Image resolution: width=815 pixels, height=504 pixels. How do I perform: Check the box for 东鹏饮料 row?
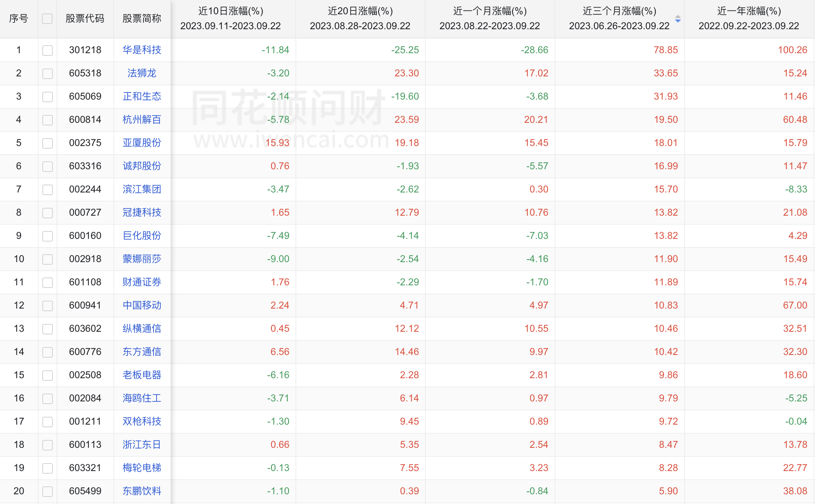(x=48, y=491)
